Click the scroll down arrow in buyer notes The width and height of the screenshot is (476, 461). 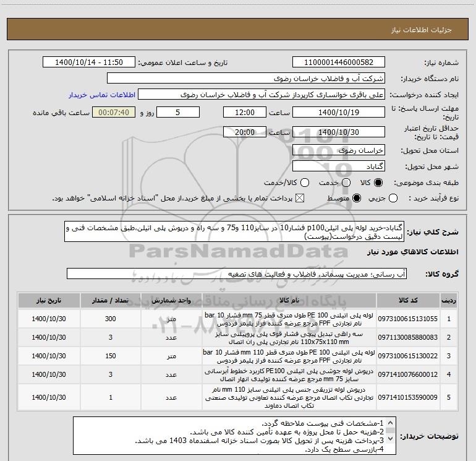pyautogui.click(x=391, y=439)
